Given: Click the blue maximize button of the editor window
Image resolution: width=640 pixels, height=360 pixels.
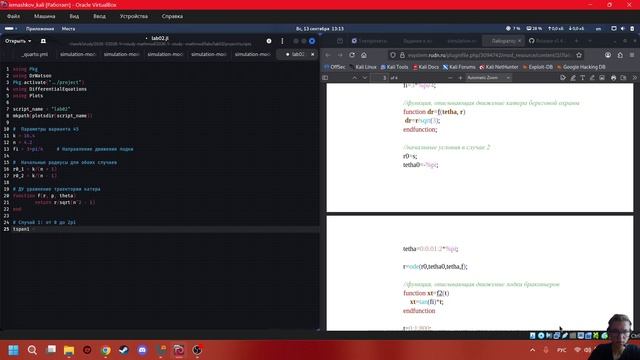Looking at the screenshot, I should 312,41.
